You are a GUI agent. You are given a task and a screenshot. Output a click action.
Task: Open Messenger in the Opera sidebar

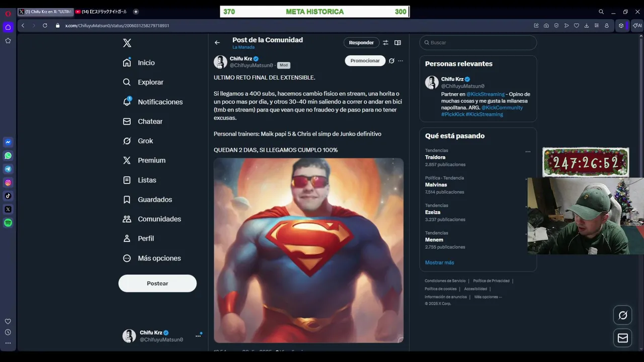pyautogui.click(x=8, y=142)
